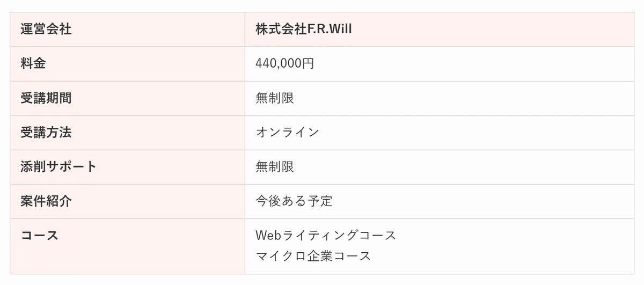Click the 料金 row label

click(33, 63)
